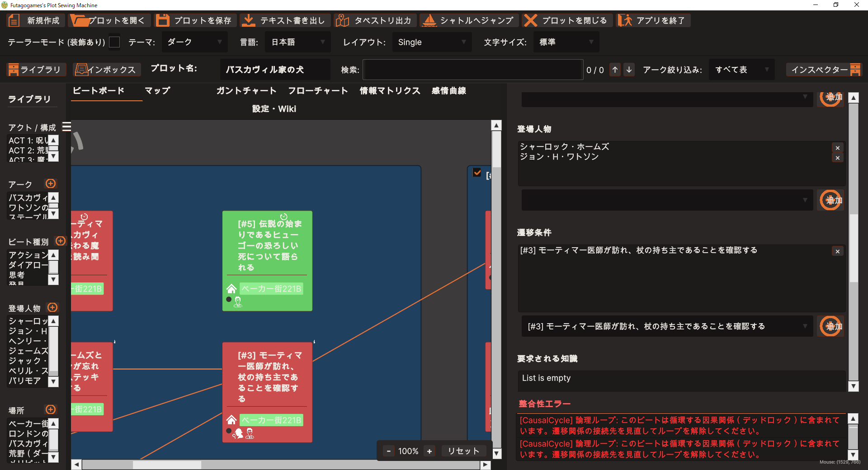This screenshot has height=470, width=868.
Task: Close the plot with プロットを閉じる
Action: pos(567,20)
